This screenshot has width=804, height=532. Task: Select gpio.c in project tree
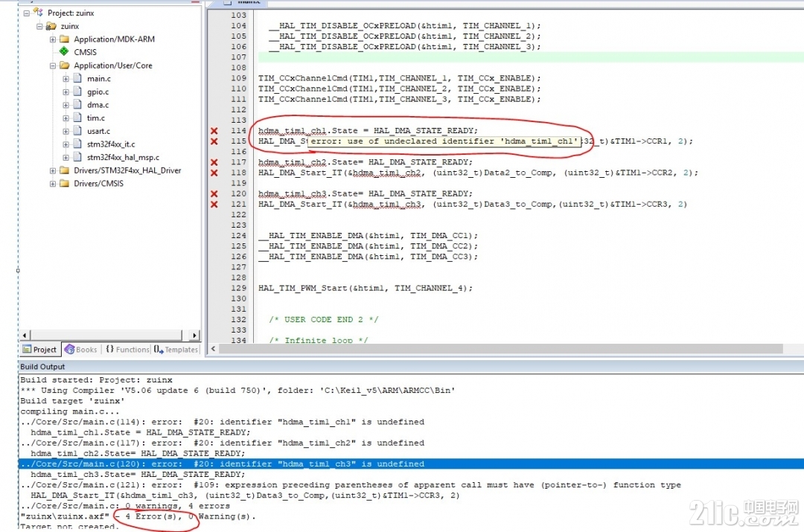tap(98, 92)
